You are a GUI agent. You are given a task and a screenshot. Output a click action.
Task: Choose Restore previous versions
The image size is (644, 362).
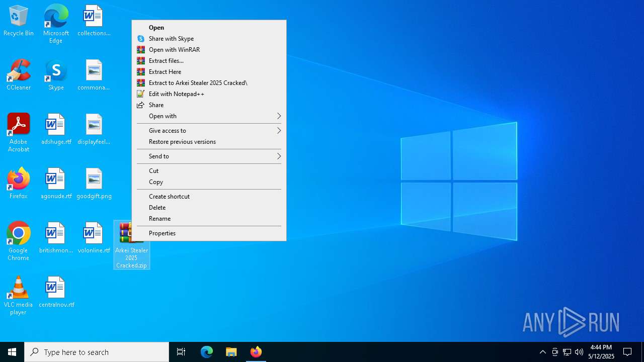tap(209, 142)
